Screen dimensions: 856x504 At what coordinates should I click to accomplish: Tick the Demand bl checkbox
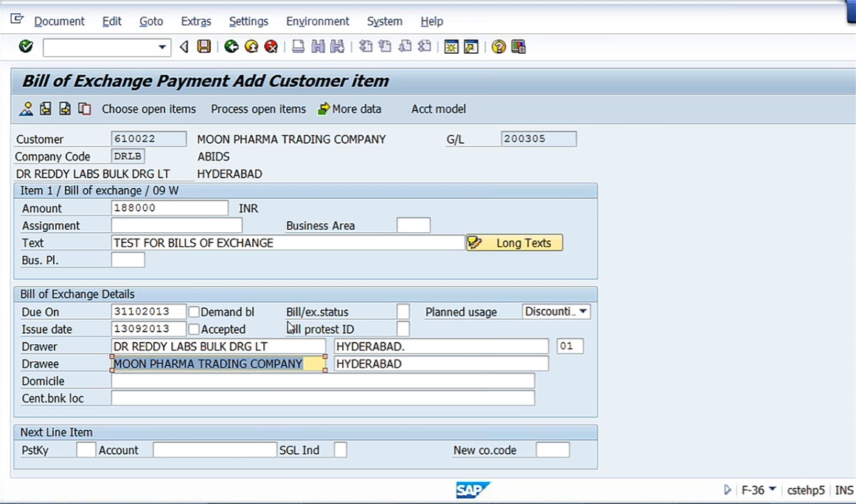point(194,312)
